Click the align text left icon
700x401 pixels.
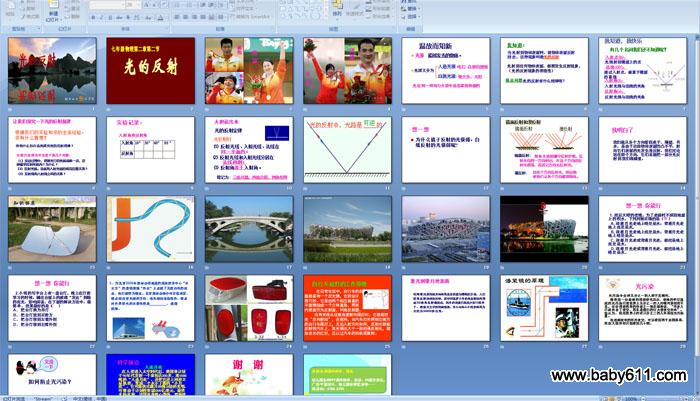pos(177,17)
